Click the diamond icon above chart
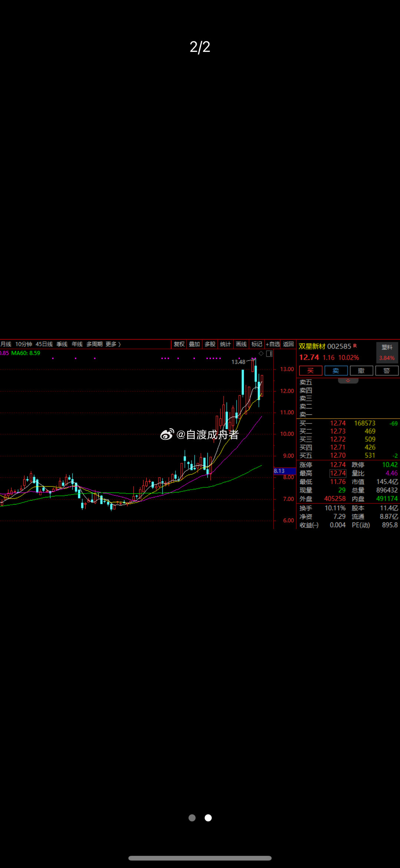 (261, 353)
